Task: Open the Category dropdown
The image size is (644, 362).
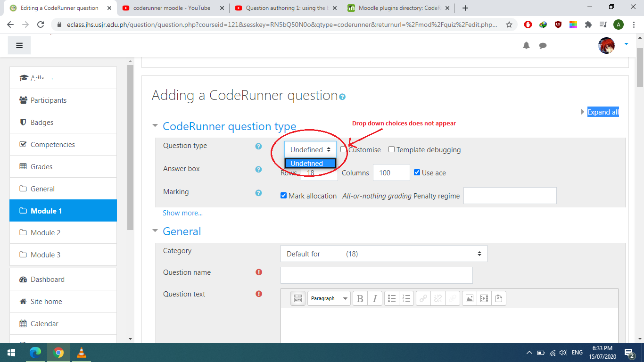Action: pyautogui.click(x=383, y=254)
